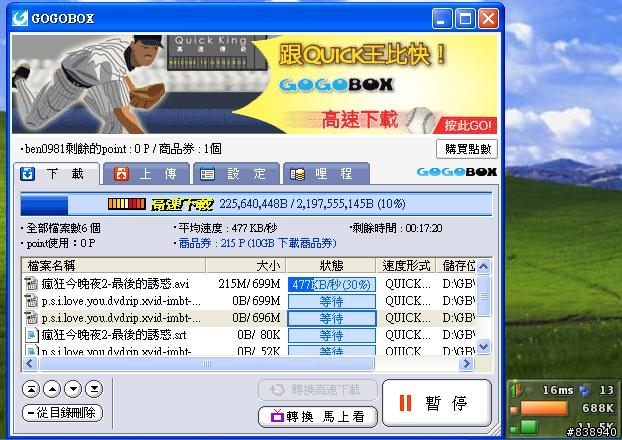Viewport: 622px width, 440px height.
Task: Close the GOGOBOX window
Action: click(488, 19)
